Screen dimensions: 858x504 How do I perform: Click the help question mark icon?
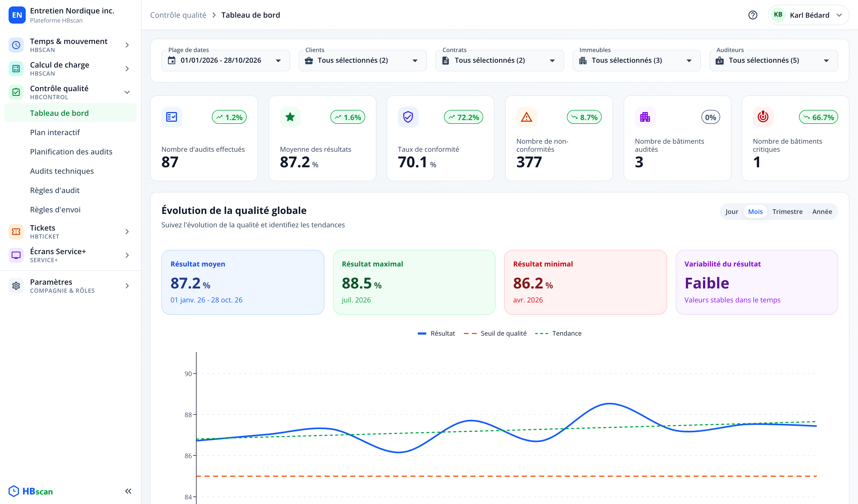coord(752,15)
